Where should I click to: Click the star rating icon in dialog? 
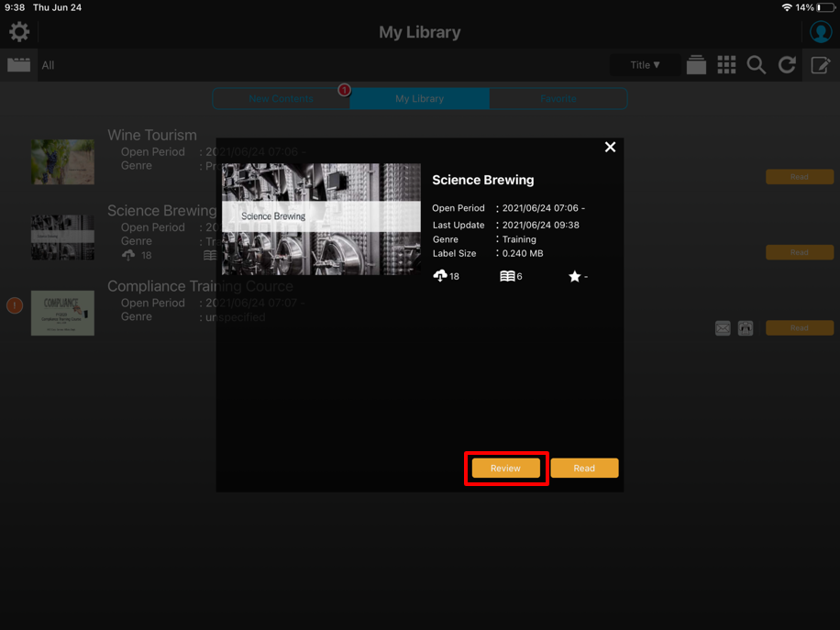coord(574,276)
